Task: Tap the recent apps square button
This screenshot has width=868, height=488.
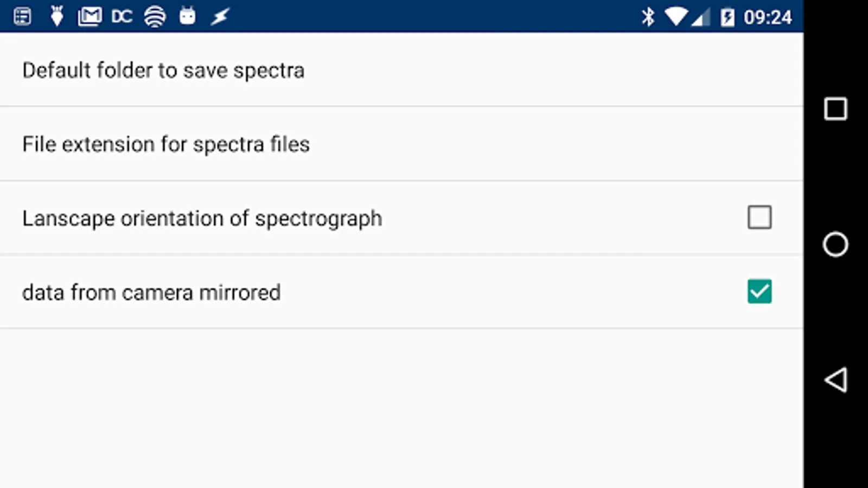Action: point(835,109)
